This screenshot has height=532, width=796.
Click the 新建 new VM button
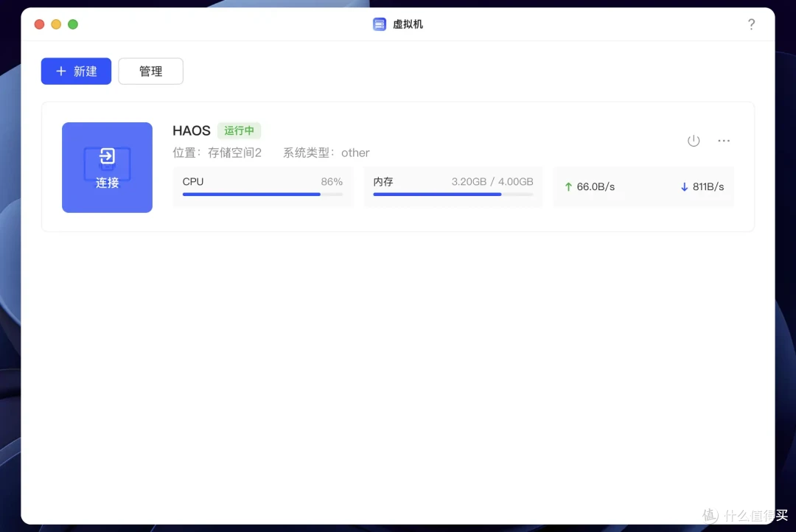[76, 71]
